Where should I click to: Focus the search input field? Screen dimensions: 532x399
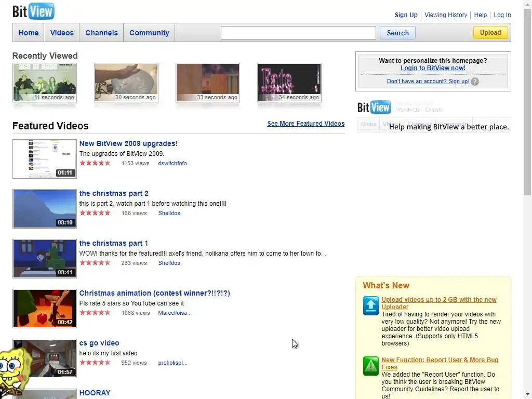pyautogui.click(x=298, y=33)
